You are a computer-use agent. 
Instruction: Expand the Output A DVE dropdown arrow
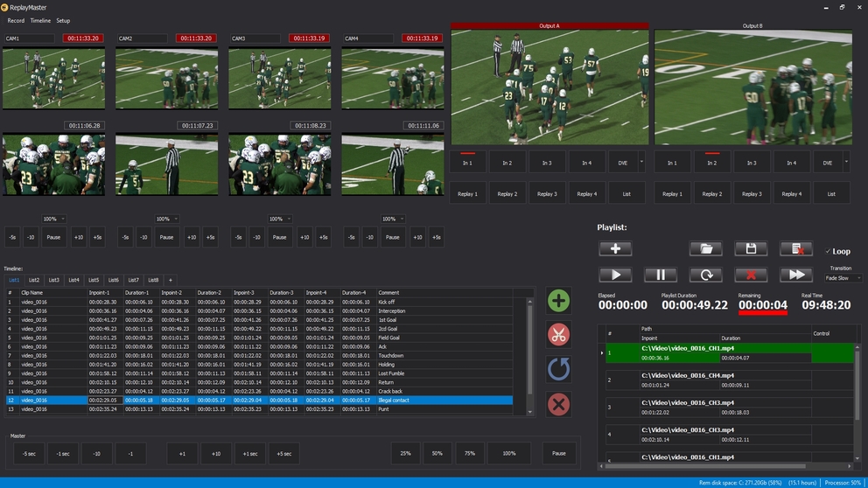pos(642,163)
